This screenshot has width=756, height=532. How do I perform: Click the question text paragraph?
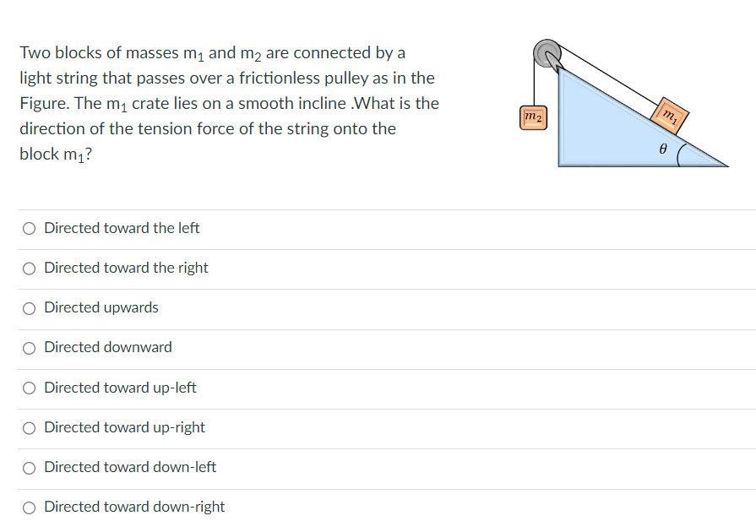228,101
